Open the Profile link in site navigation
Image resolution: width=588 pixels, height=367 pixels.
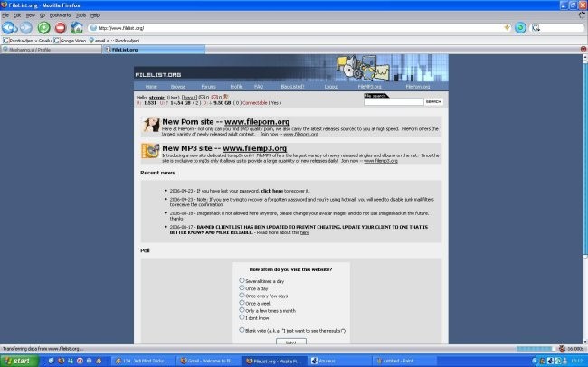236,87
